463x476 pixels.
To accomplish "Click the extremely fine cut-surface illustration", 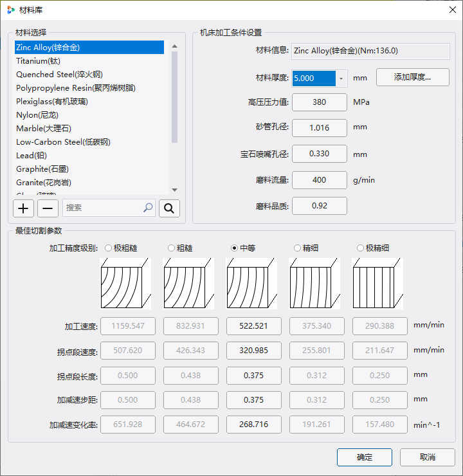I will pyautogui.click(x=377, y=285).
